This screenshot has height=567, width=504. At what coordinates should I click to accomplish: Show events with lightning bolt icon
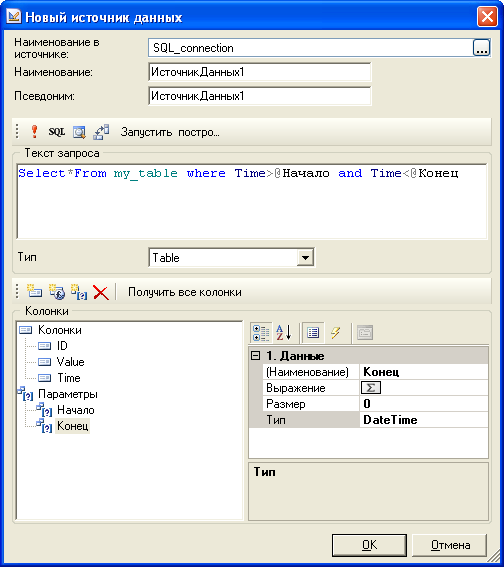tap(335, 332)
